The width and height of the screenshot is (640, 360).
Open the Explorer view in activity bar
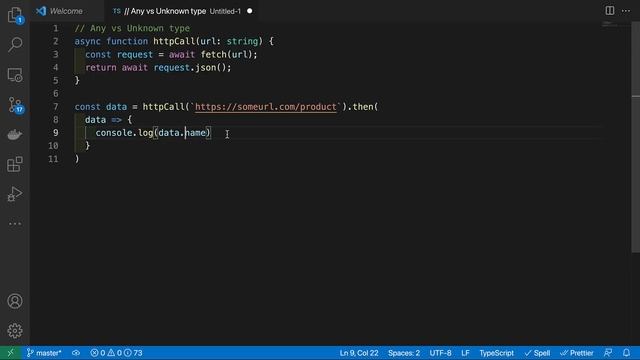click(x=15, y=16)
